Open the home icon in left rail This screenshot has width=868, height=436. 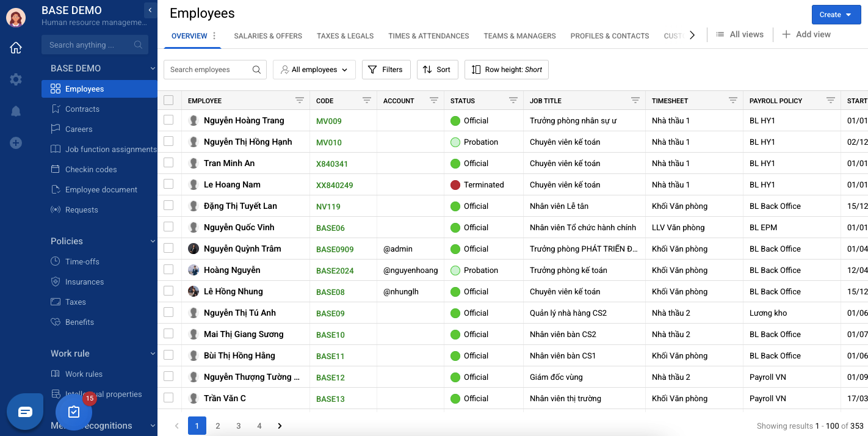click(16, 48)
